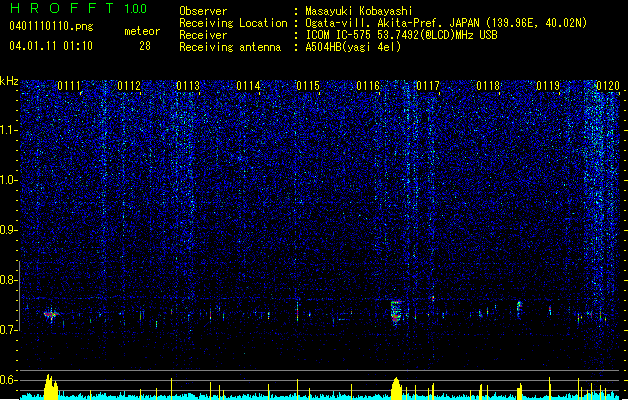Click the meteor echo just before 0111
The image size is (629, 400).
(x=51, y=315)
